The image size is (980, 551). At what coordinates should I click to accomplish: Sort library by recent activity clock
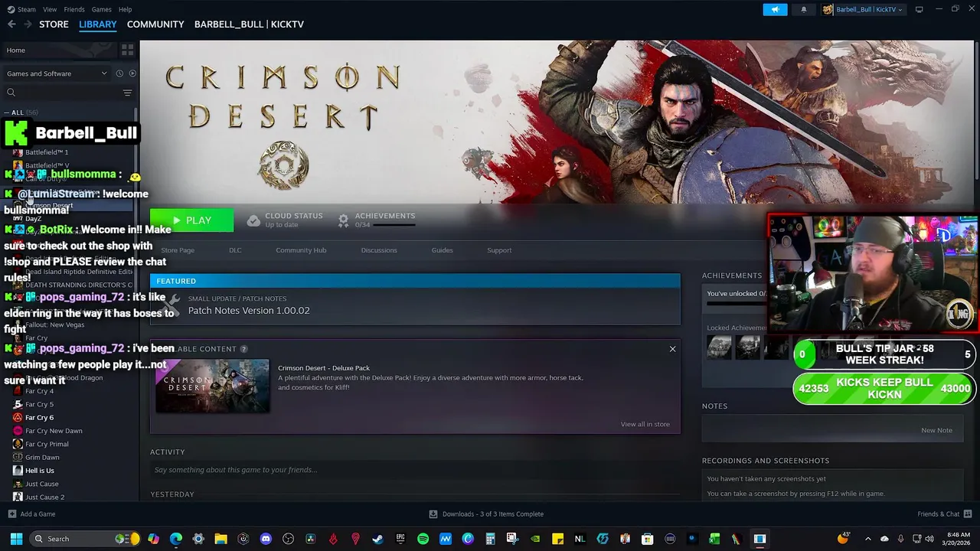119,73
